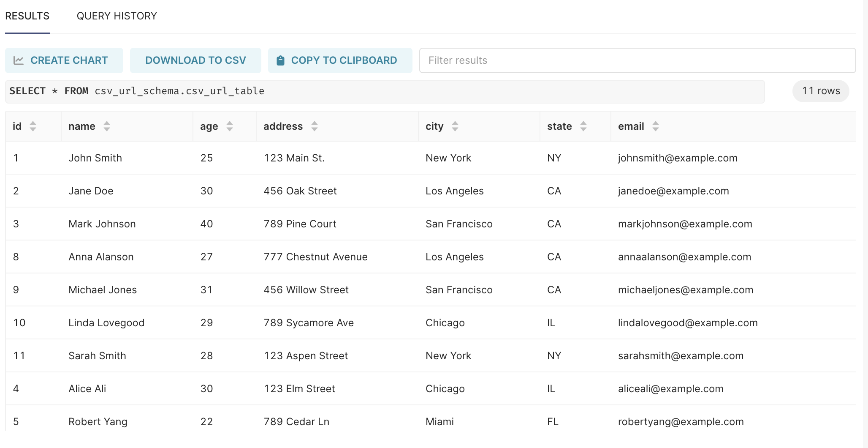
Task: Select the SQL query text
Action: (137, 91)
